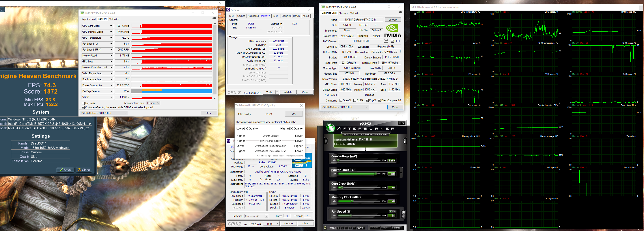
Task: Click the GPU-Z Sensors window title icon
Action: pyautogui.click(x=82, y=13)
